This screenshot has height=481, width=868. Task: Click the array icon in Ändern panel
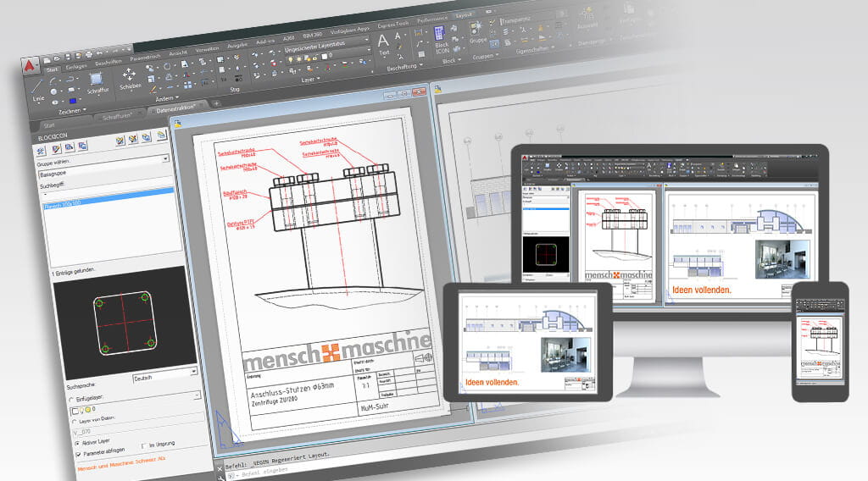187,85
